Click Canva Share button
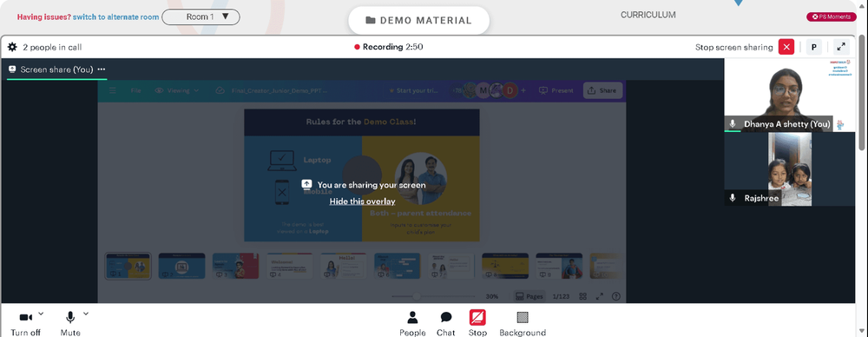Viewport: 868px width, 337px height. pos(602,90)
